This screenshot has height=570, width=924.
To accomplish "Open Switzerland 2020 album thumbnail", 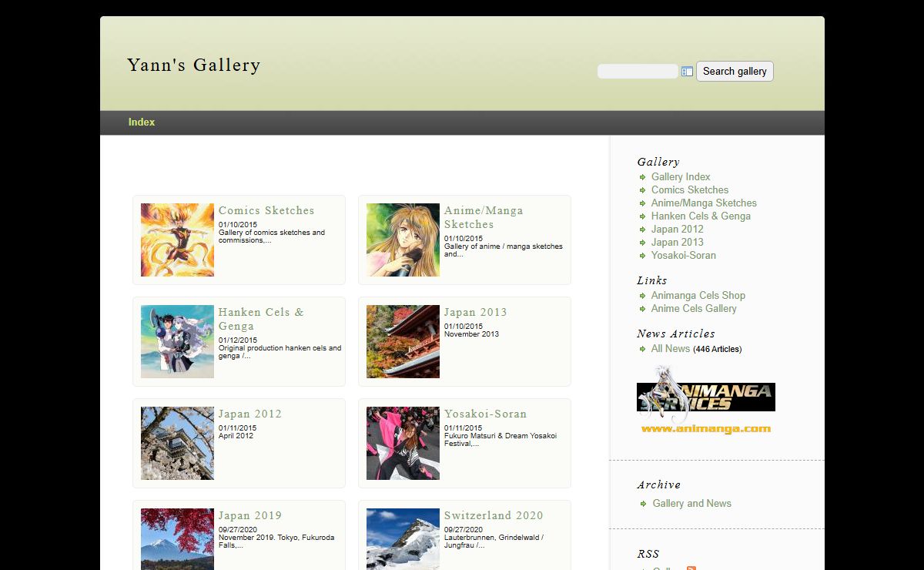I will 403,539.
